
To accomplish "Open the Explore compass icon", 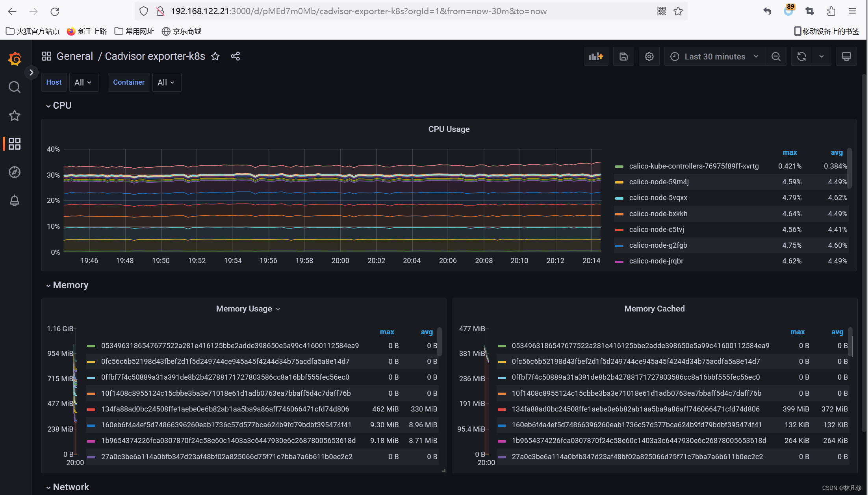I will pyautogui.click(x=15, y=172).
